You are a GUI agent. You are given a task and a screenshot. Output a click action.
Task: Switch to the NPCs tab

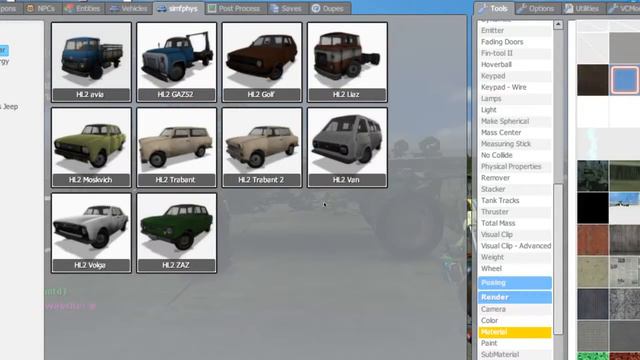[40, 8]
